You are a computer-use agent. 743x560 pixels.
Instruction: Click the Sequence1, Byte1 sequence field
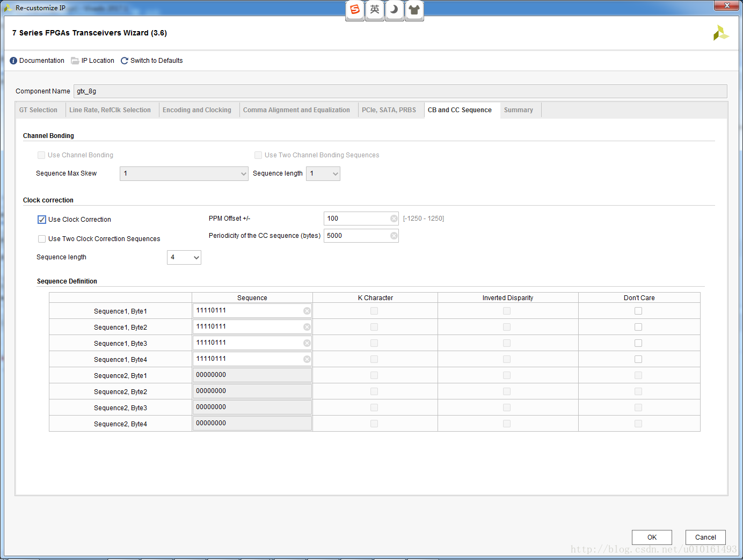[x=252, y=311]
